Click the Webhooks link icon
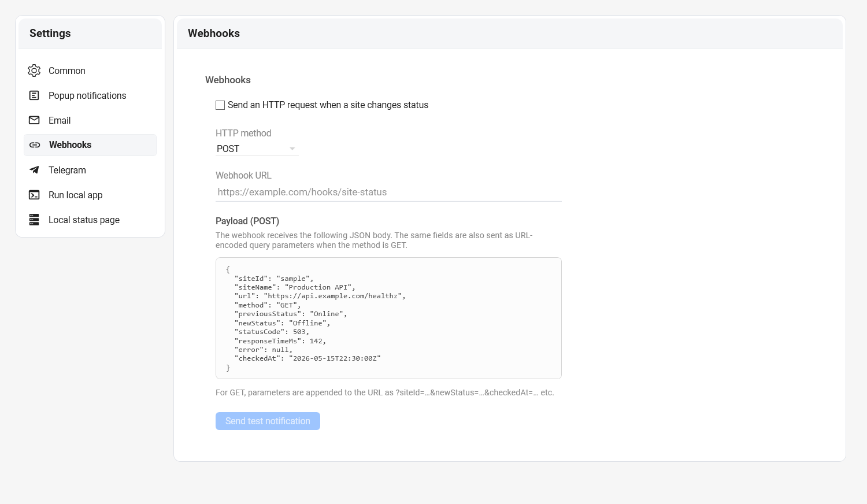 pyautogui.click(x=35, y=145)
